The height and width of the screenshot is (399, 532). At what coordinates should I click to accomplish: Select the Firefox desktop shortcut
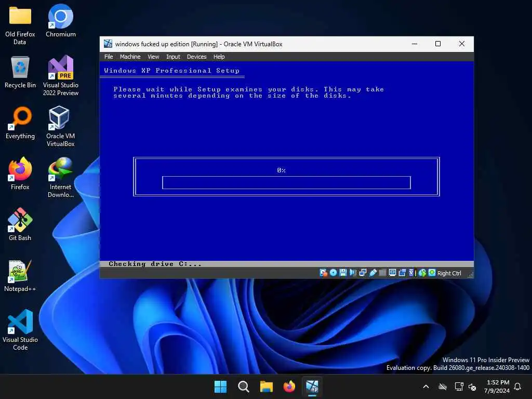point(20,174)
